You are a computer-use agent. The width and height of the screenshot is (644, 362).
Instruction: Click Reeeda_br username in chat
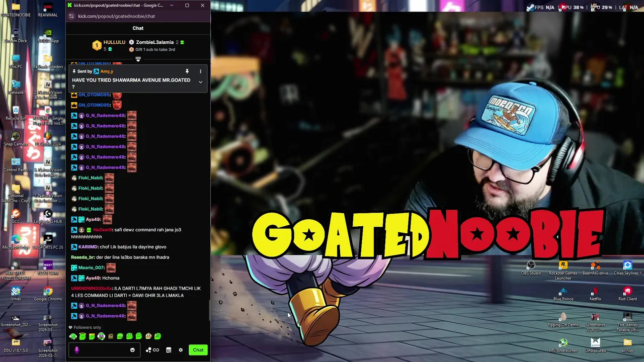click(x=83, y=257)
